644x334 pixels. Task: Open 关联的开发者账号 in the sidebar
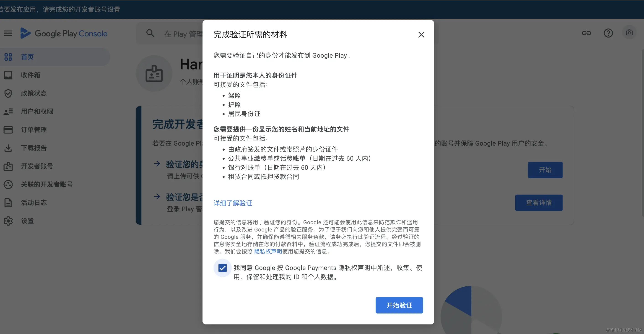click(55, 184)
